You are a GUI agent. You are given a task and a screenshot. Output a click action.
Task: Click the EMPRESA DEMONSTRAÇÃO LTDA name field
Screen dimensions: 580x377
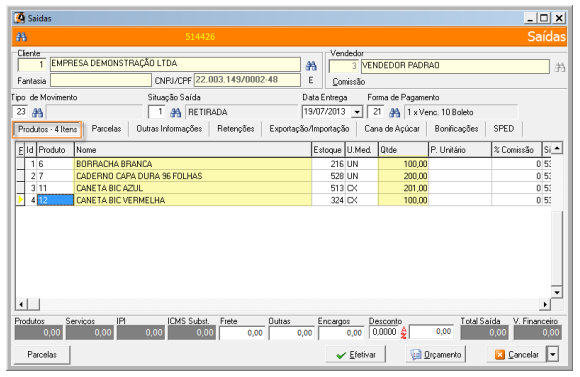[x=175, y=64]
